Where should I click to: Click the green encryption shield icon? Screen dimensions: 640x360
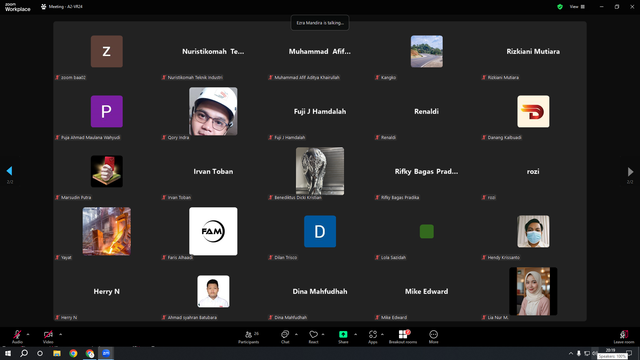coord(560,7)
